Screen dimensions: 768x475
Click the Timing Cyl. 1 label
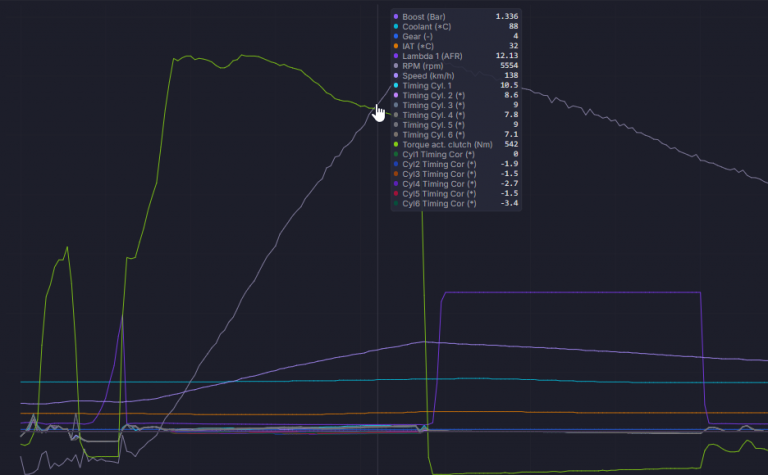[427, 85]
